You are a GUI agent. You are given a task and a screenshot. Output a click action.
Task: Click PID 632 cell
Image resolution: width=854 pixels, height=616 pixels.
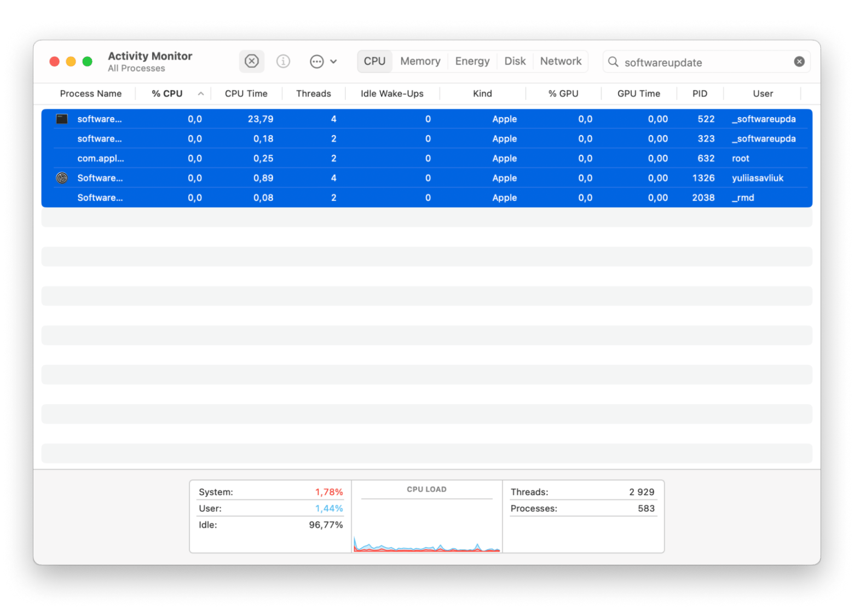[x=706, y=158]
